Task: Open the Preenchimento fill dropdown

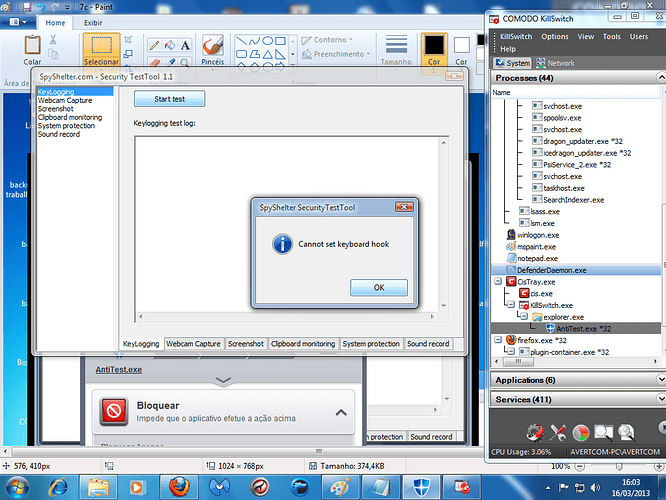Action: coord(336,54)
